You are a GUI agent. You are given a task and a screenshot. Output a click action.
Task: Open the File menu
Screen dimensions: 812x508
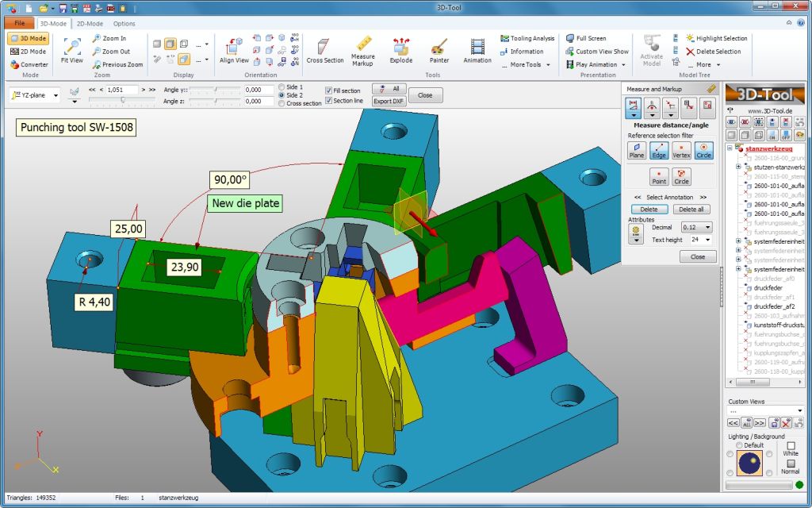coord(19,24)
